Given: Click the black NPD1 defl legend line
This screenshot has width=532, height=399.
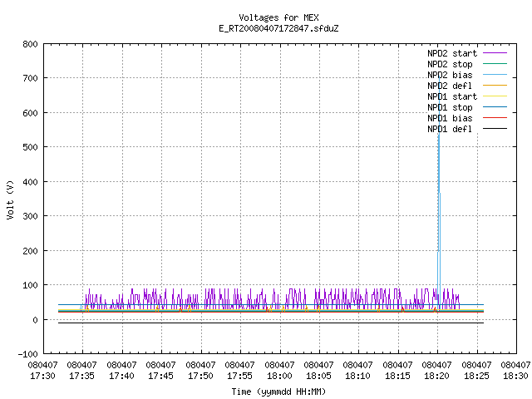Looking at the screenshot, I should coord(495,129).
